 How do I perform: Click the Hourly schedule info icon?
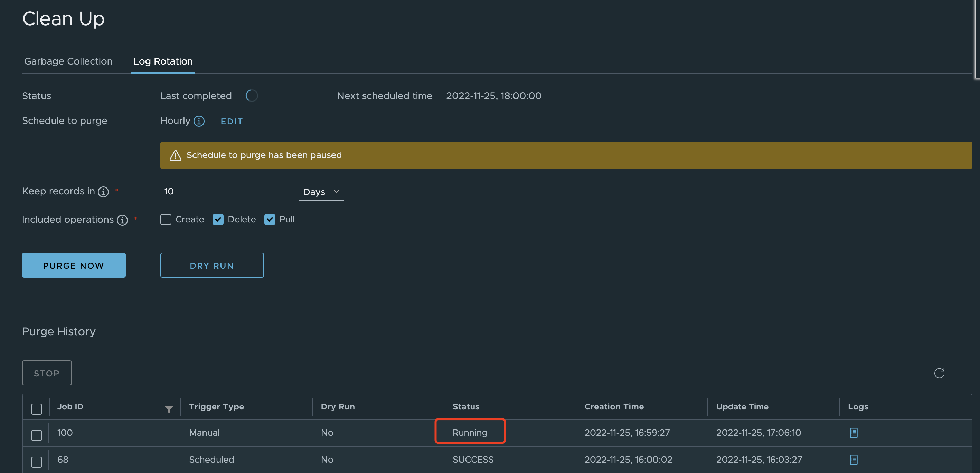[x=199, y=121]
